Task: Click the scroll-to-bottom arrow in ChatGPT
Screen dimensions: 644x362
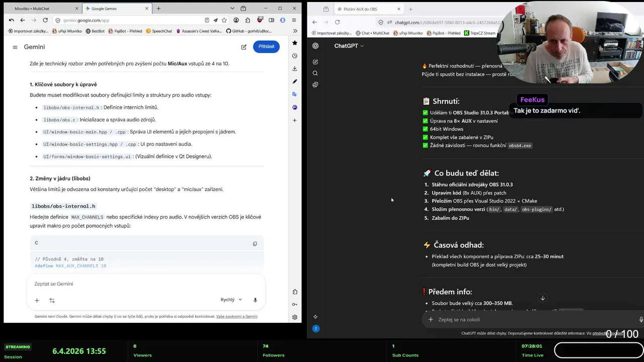Action: pyautogui.click(x=542, y=298)
